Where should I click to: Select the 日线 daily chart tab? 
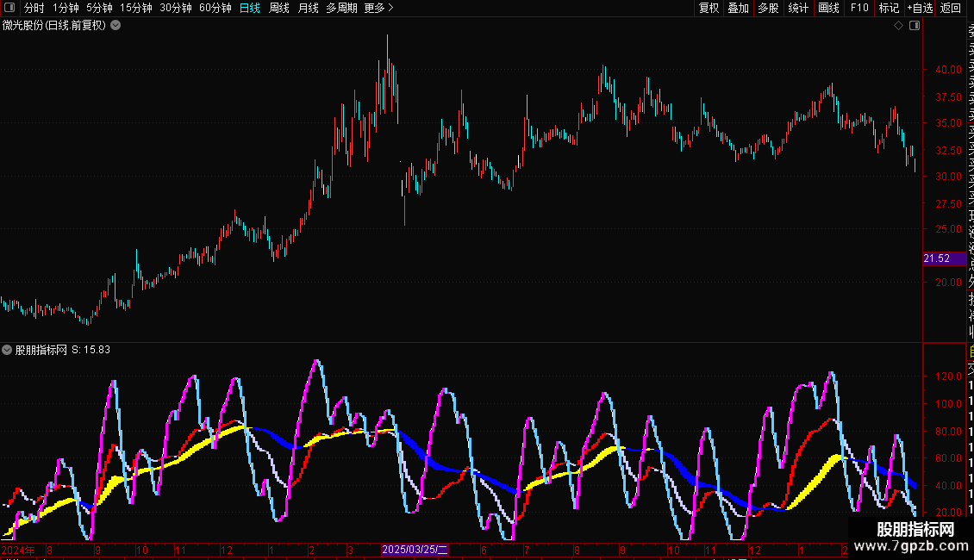250,8
